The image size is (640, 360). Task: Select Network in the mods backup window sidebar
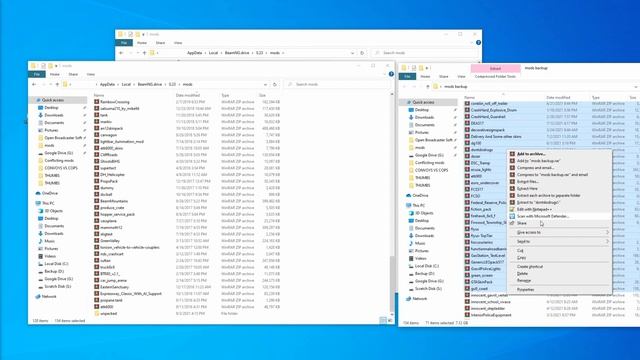click(x=419, y=299)
